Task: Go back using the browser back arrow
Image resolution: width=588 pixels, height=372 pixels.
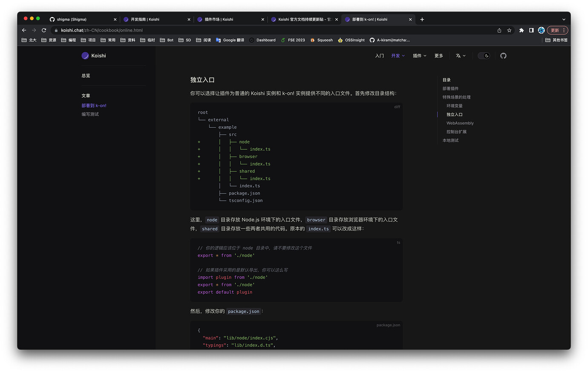Action: click(x=24, y=30)
